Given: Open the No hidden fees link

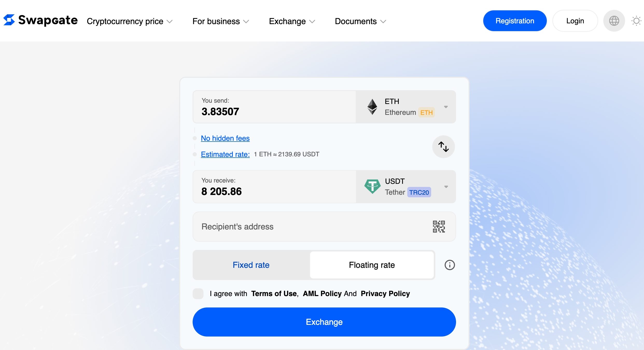Looking at the screenshot, I should pyautogui.click(x=225, y=138).
